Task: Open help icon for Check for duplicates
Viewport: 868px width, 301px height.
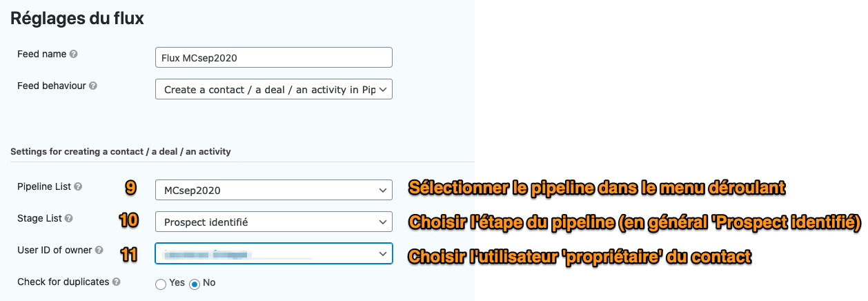Action: 116,282
